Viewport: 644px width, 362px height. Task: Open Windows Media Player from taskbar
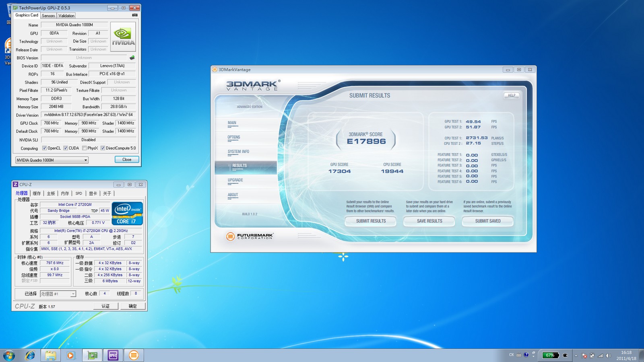point(70,355)
